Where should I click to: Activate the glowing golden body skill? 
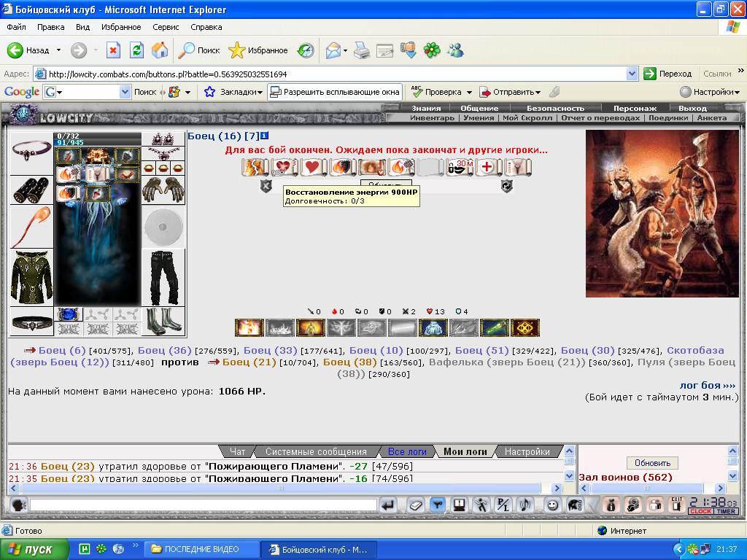pyautogui.click(x=310, y=327)
